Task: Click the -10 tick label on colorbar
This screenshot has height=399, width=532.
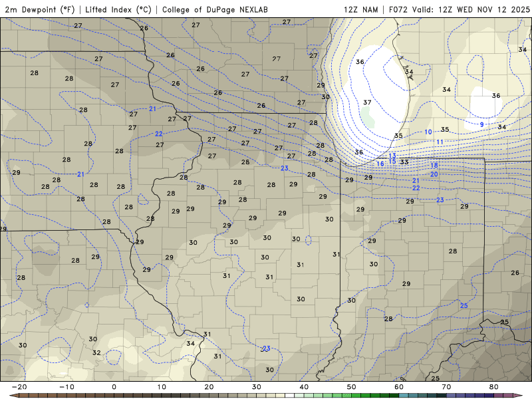Action: point(66,387)
